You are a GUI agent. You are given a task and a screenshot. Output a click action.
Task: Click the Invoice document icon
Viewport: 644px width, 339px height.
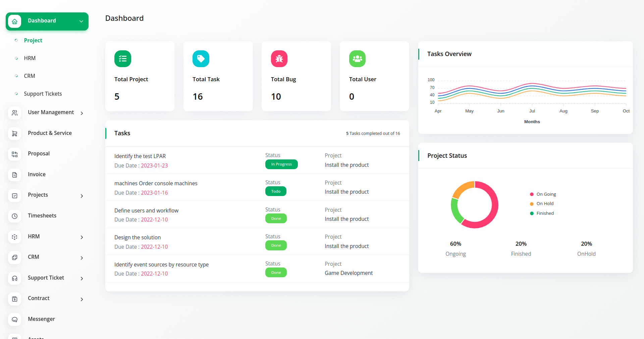[15, 175]
